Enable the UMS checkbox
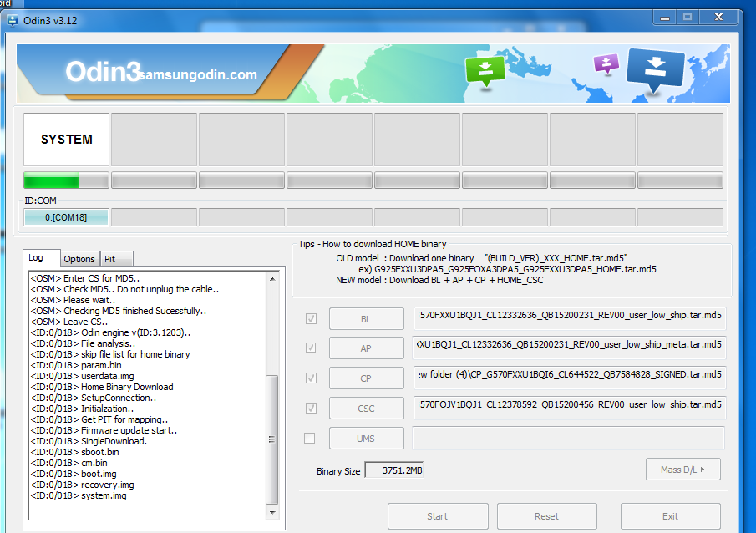This screenshot has width=756, height=533. coord(310,438)
